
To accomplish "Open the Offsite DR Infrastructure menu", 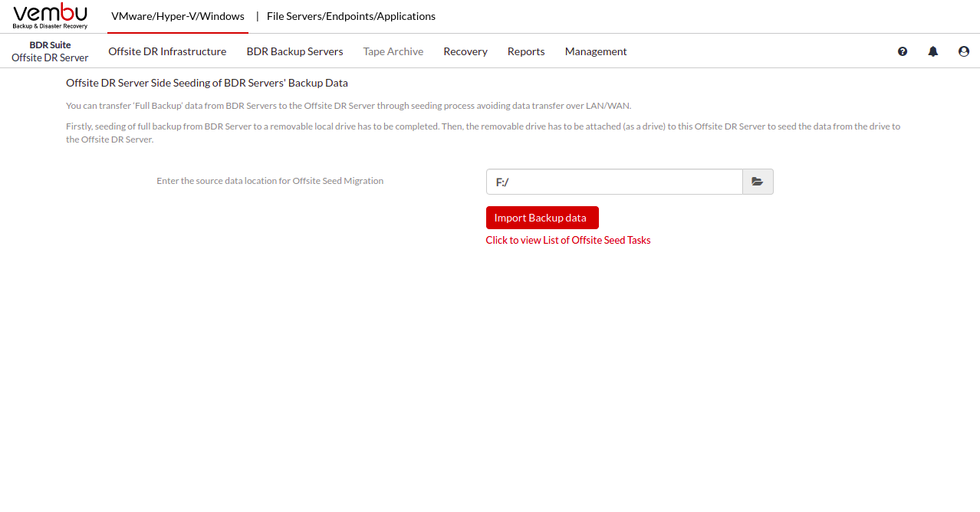I will click(167, 51).
